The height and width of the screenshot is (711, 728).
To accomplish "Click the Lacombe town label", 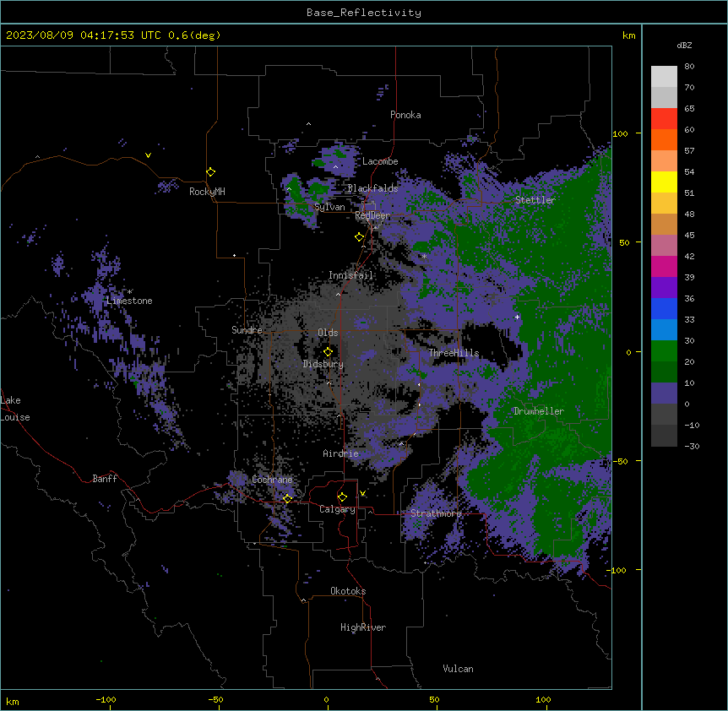I will 380,161.
